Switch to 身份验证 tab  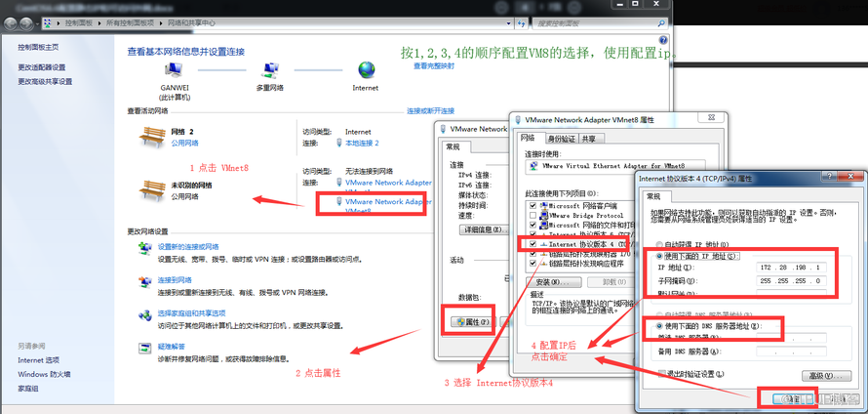click(x=562, y=139)
